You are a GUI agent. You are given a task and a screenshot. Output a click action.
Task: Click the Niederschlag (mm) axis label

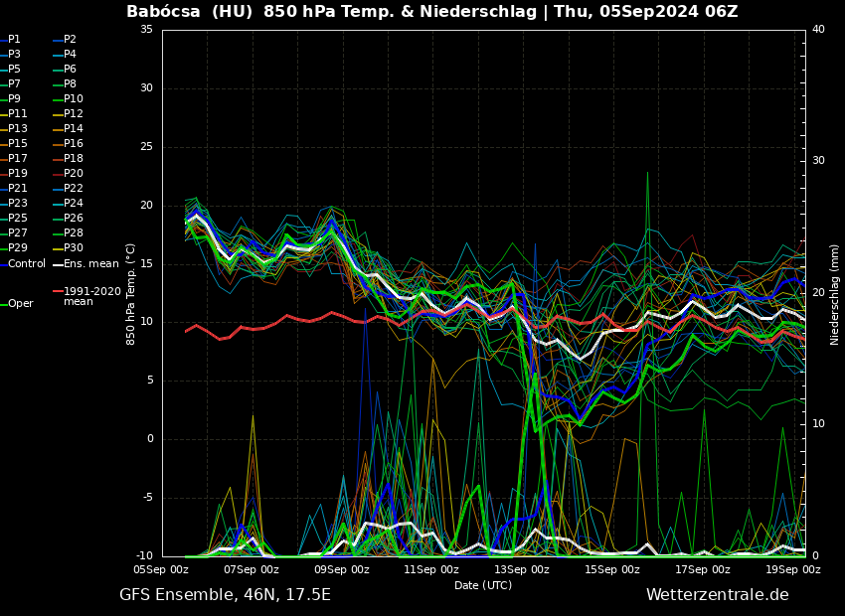coord(835,294)
